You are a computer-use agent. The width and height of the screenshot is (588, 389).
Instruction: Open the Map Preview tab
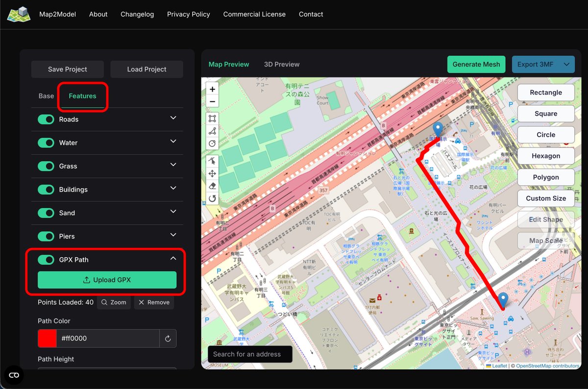point(229,64)
